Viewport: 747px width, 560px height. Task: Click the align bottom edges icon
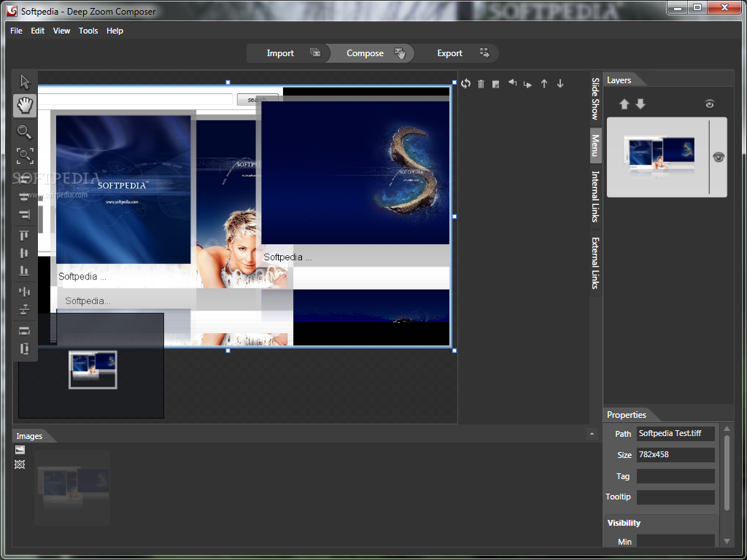[24, 271]
